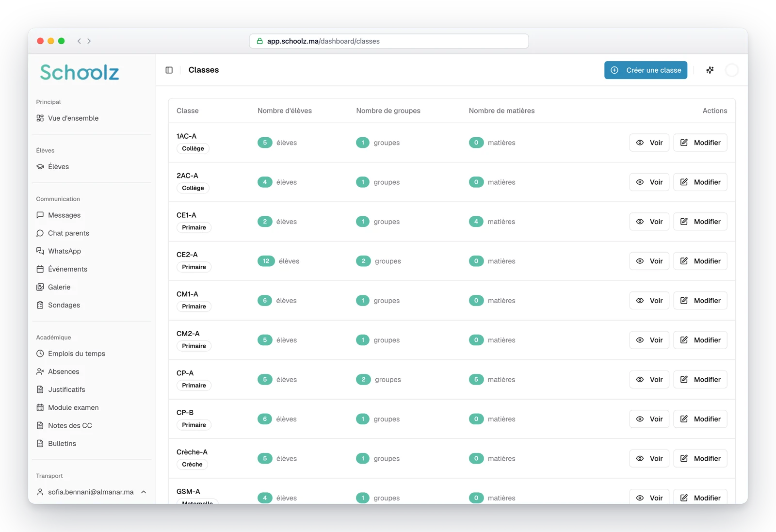Open the Absences page
This screenshot has height=532, width=776.
click(x=64, y=371)
